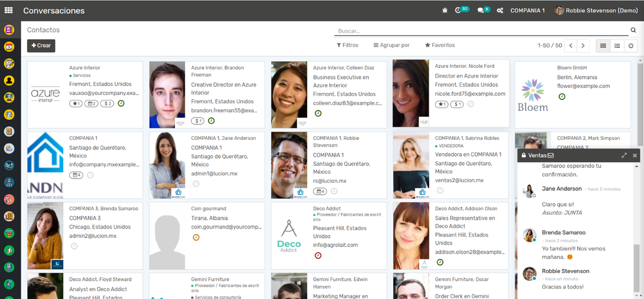
Task: Open the debug bug icon menu
Action: [x=445, y=11]
